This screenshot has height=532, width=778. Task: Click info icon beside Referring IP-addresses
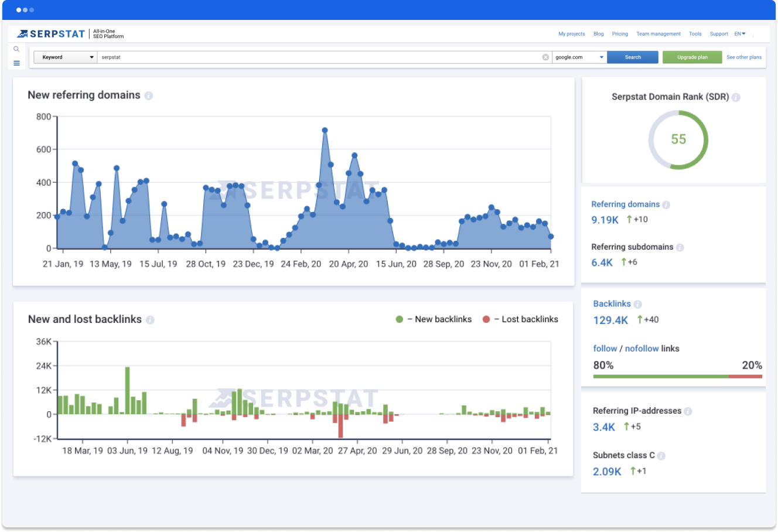tap(688, 411)
